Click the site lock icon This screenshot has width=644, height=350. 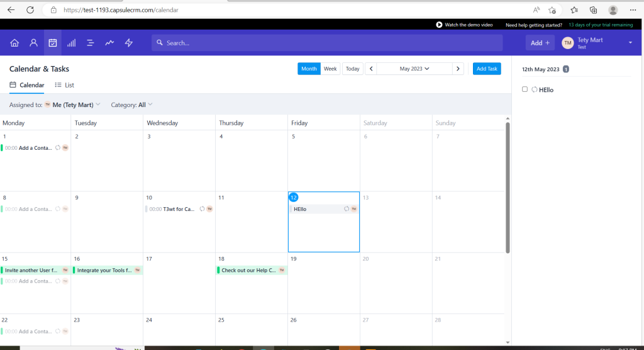54,10
